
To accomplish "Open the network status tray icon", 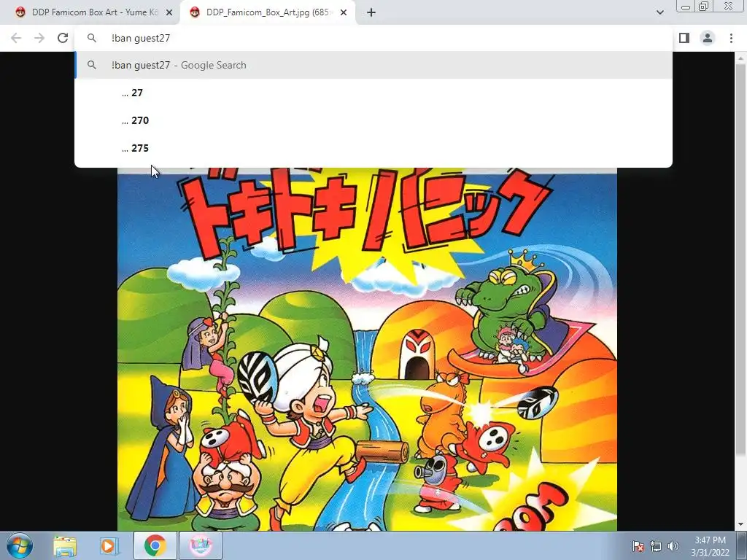I will pyautogui.click(x=656, y=546).
